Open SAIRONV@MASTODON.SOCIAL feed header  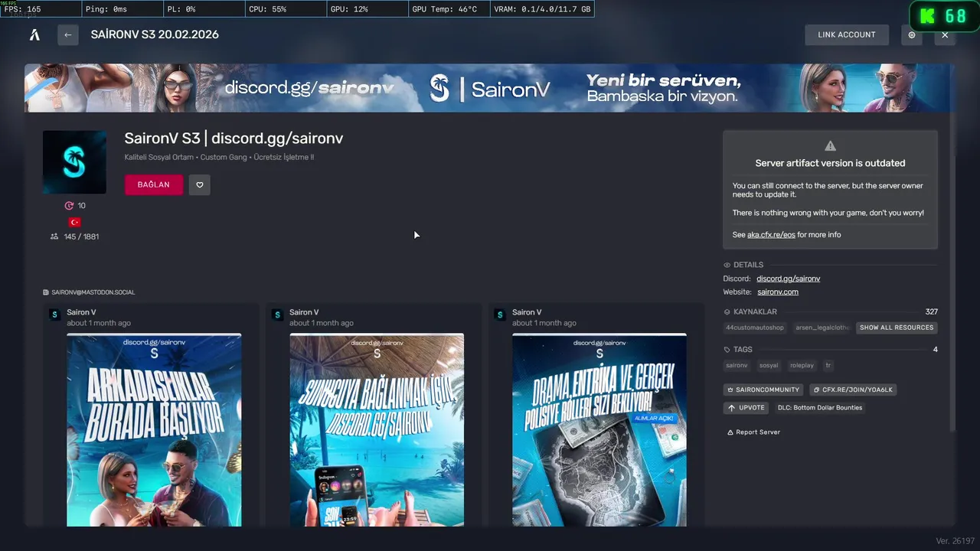click(89, 292)
